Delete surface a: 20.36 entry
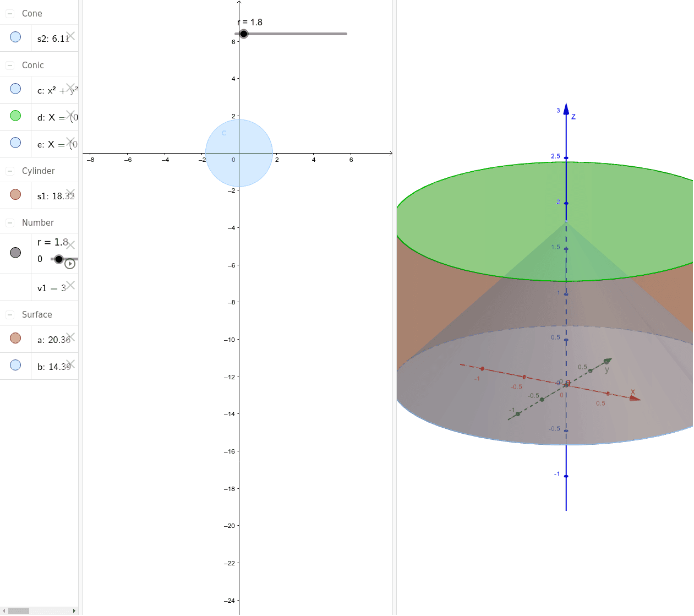The image size is (694, 616). (x=70, y=337)
